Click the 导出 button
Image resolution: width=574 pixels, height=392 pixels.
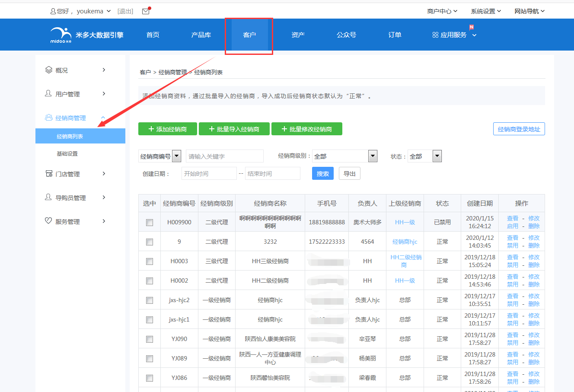(350, 173)
